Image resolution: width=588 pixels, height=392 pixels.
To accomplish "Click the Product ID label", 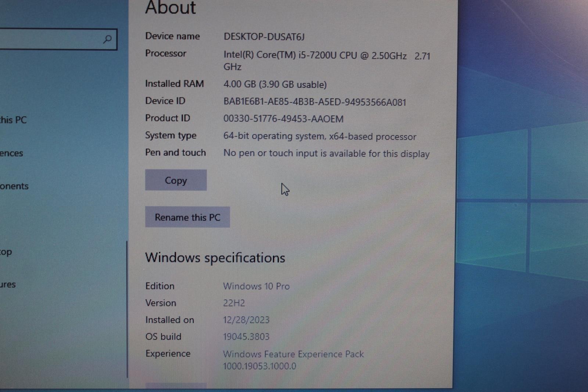I will [168, 118].
